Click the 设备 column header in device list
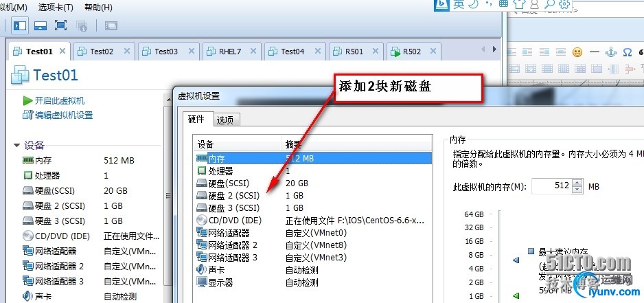This screenshot has height=303, width=644. coord(237,144)
